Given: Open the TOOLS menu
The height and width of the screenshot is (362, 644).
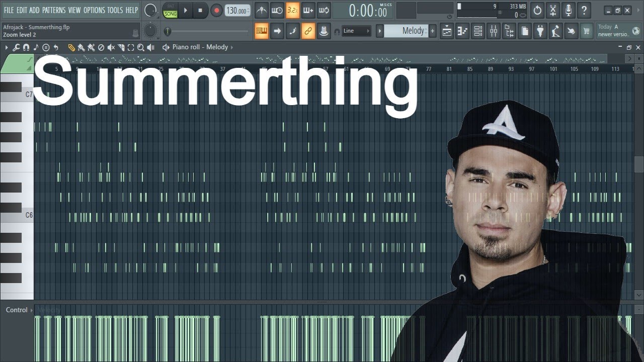Looking at the screenshot, I should [115, 10].
